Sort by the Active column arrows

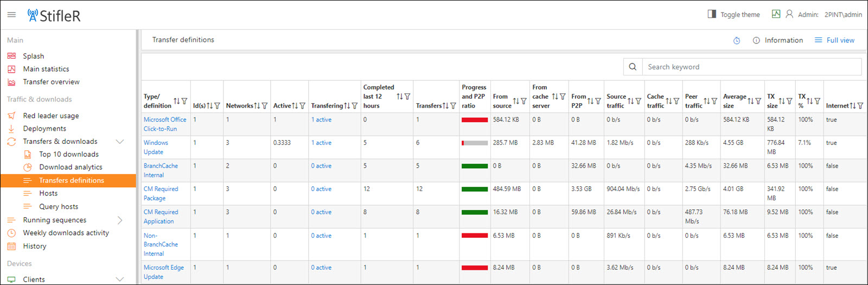pyautogui.click(x=295, y=106)
